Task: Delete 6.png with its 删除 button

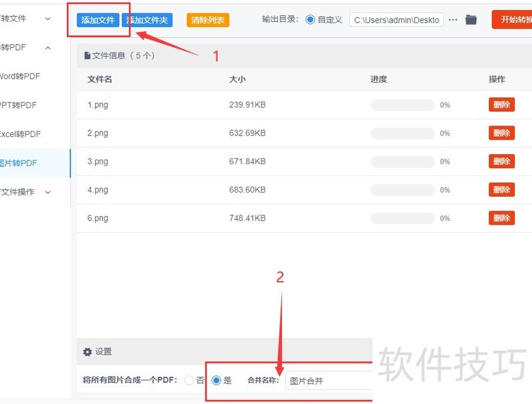Action: pos(501,218)
